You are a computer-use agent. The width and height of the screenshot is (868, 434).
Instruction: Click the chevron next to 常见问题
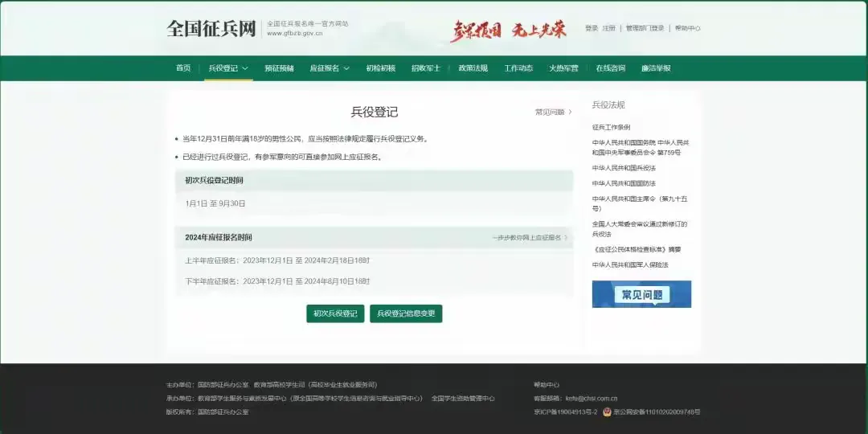pyautogui.click(x=570, y=112)
